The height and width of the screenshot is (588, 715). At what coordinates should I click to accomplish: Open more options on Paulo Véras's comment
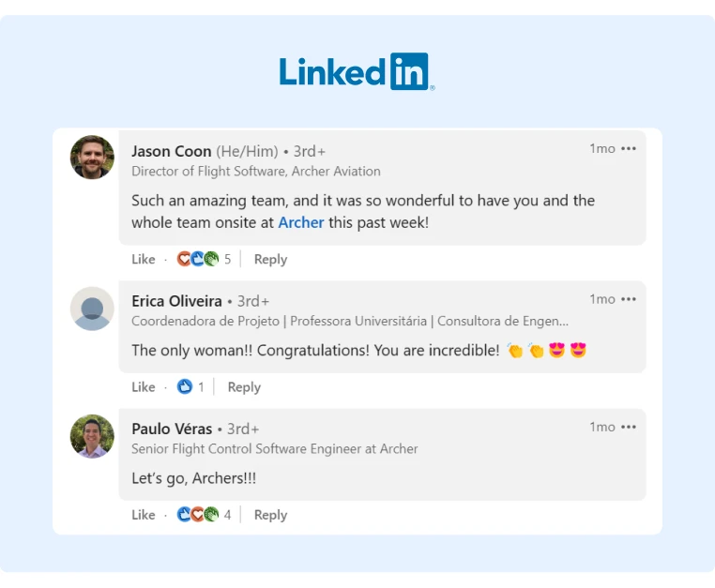(x=629, y=427)
